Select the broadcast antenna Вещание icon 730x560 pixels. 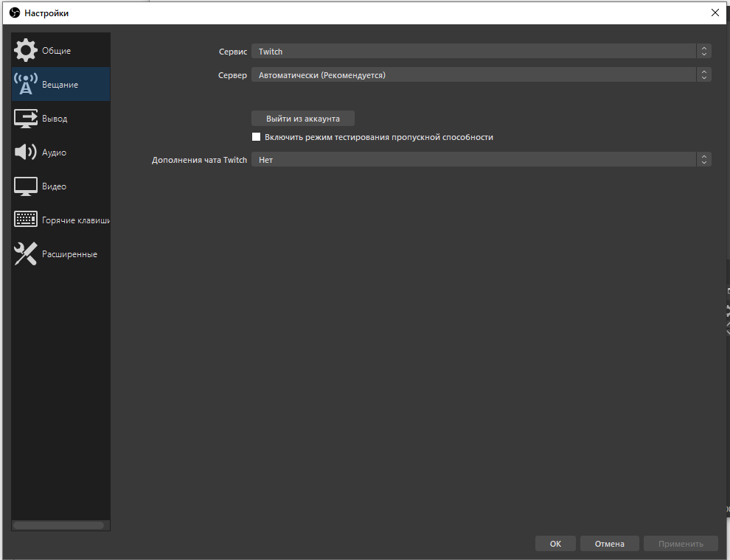point(26,84)
